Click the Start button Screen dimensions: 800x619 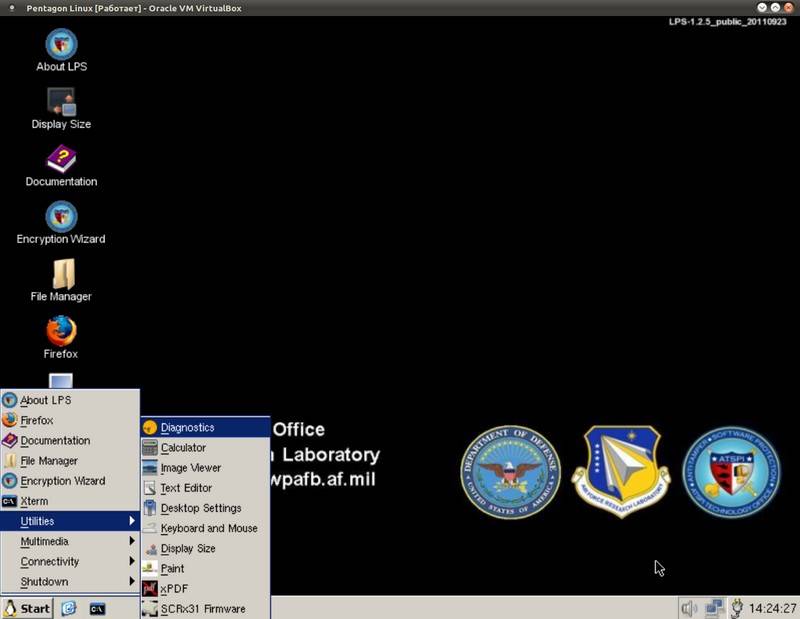pos(27,608)
